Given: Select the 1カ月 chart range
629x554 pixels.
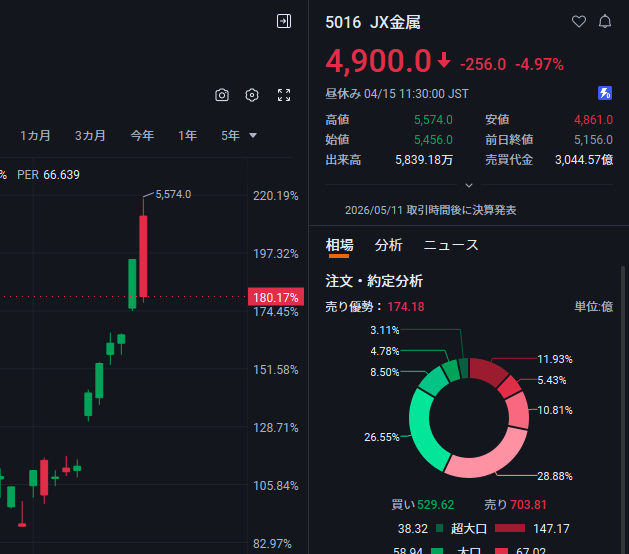Looking at the screenshot, I should (35, 136).
